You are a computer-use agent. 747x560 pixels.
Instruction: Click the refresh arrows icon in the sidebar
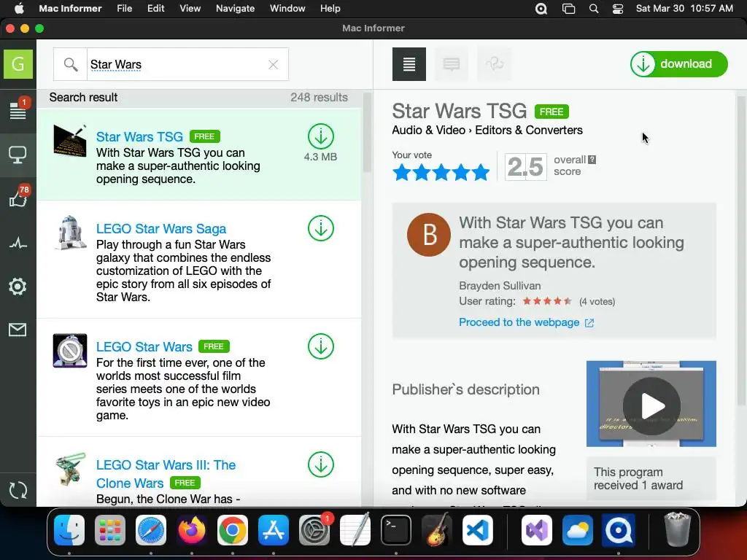tap(18, 490)
